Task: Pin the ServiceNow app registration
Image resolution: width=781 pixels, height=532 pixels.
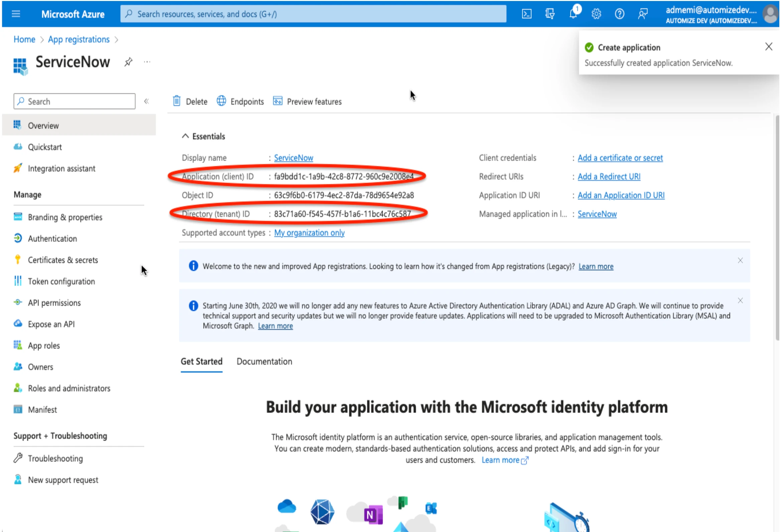Action: point(128,62)
